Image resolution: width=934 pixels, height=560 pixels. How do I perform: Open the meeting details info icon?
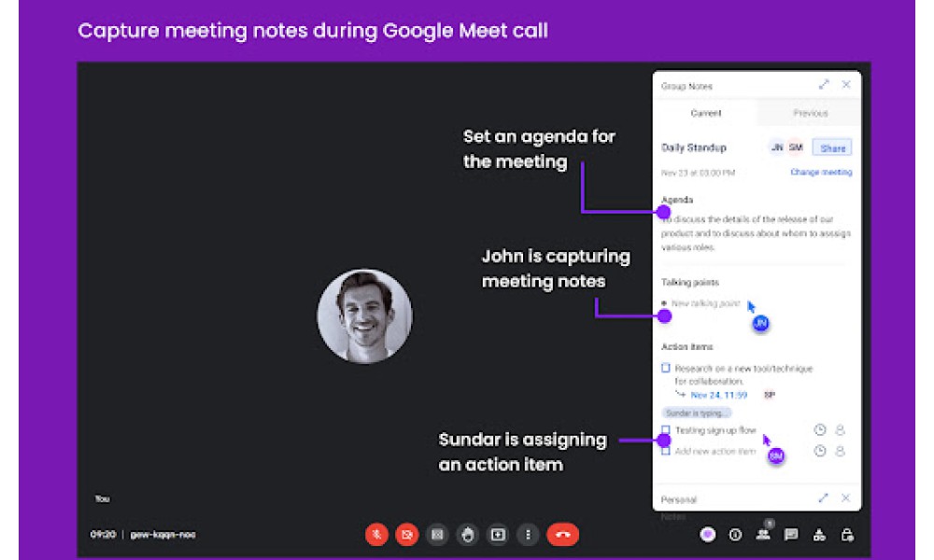coord(735,535)
